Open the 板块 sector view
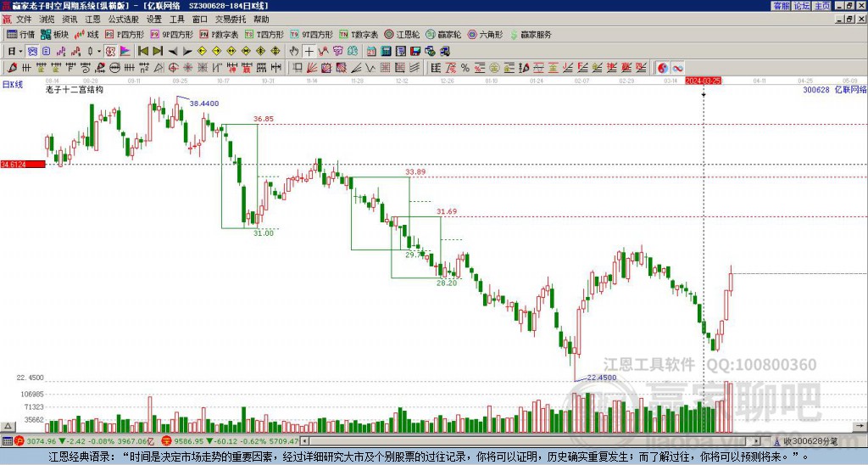Screen dimensions: 868x465 [54, 34]
